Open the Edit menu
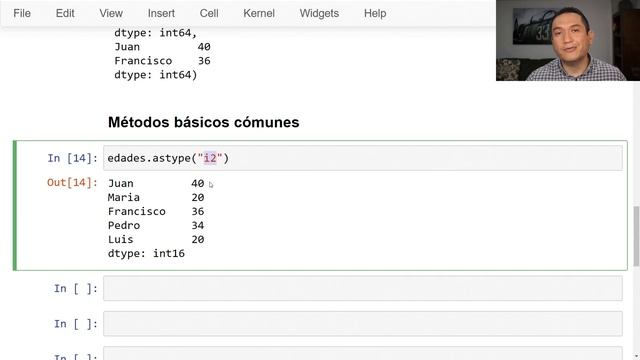 65,13
